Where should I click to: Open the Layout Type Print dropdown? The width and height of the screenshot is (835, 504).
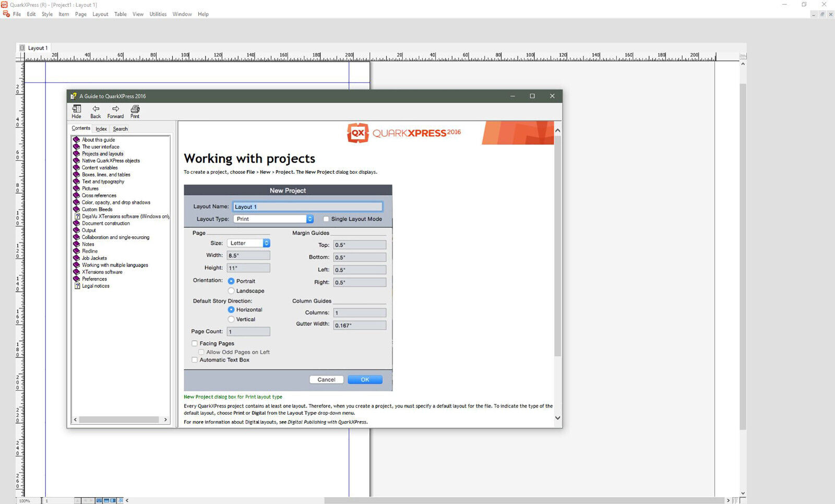click(273, 219)
